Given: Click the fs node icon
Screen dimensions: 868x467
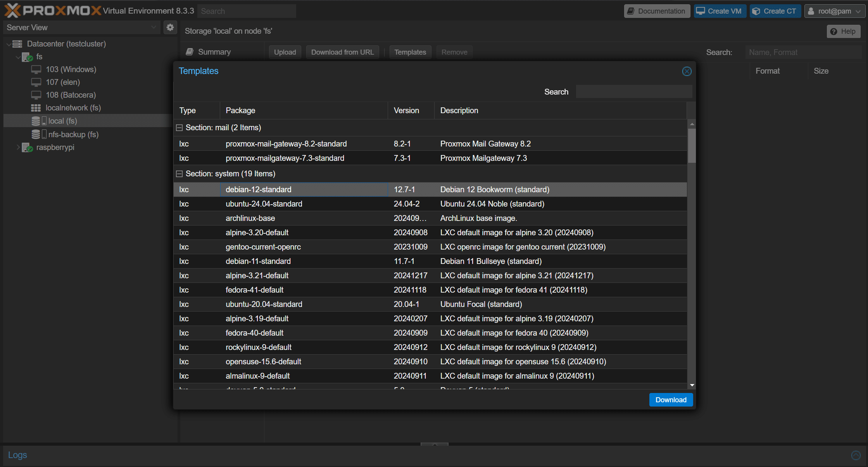Looking at the screenshot, I should click(x=27, y=57).
